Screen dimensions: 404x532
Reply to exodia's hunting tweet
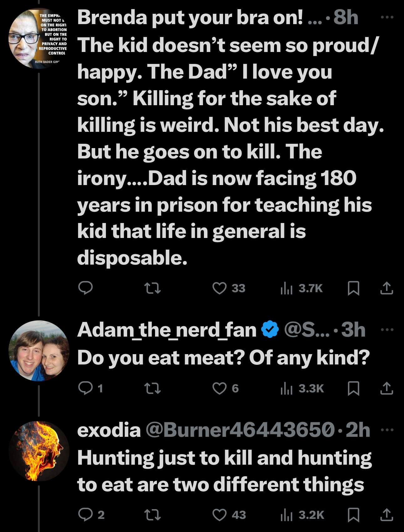(85, 515)
